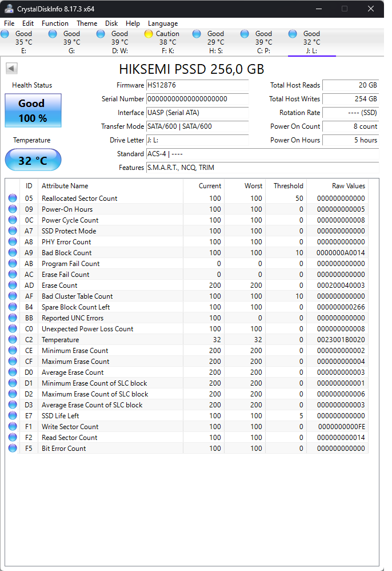Click the previous disk arrow icon

11,68
